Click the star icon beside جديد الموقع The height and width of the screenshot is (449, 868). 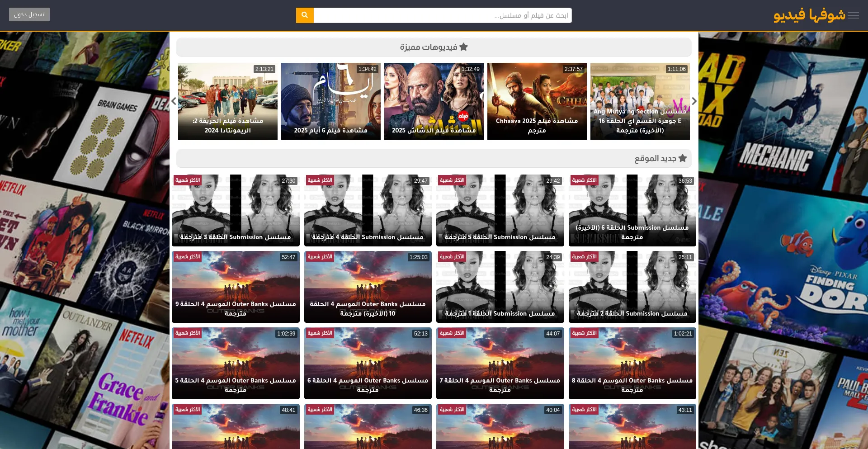point(682,158)
